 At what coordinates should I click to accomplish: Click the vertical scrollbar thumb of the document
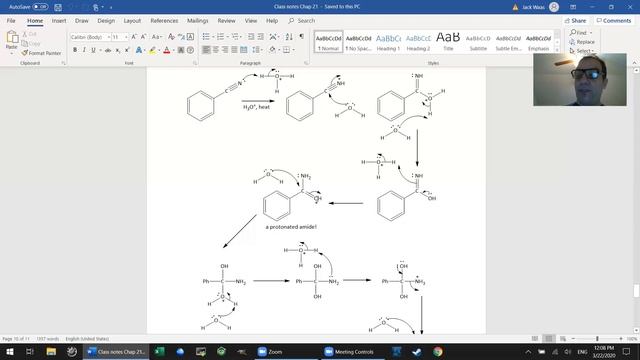(636, 291)
